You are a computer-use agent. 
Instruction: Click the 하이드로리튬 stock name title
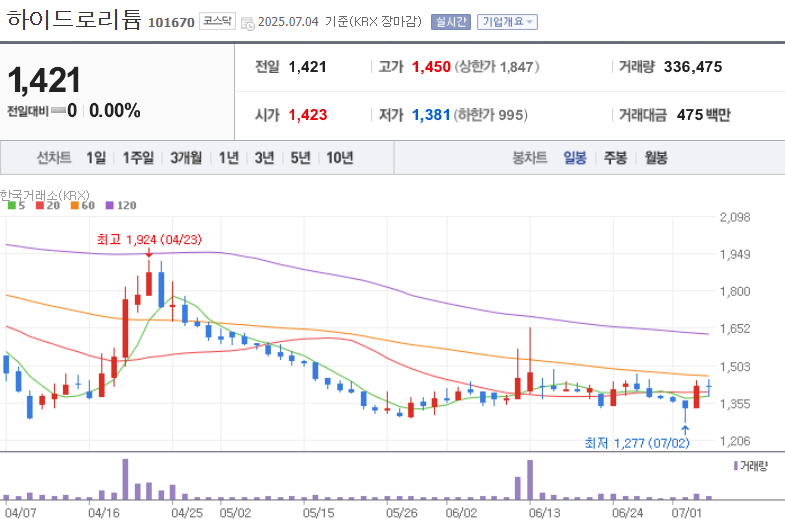[x=74, y=19]
